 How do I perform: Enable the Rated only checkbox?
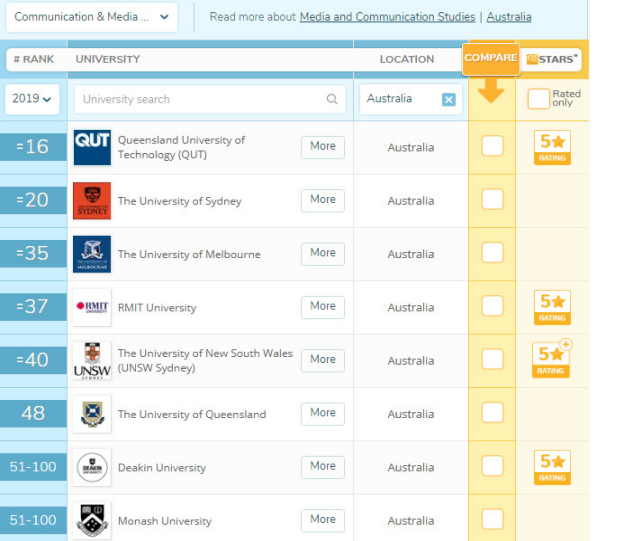point(539,98)
